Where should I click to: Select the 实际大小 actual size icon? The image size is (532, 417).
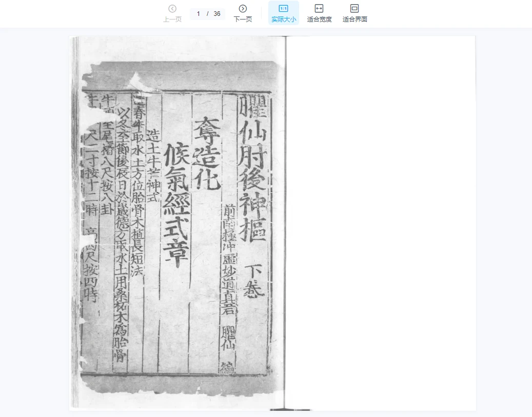tap(283, 9)
